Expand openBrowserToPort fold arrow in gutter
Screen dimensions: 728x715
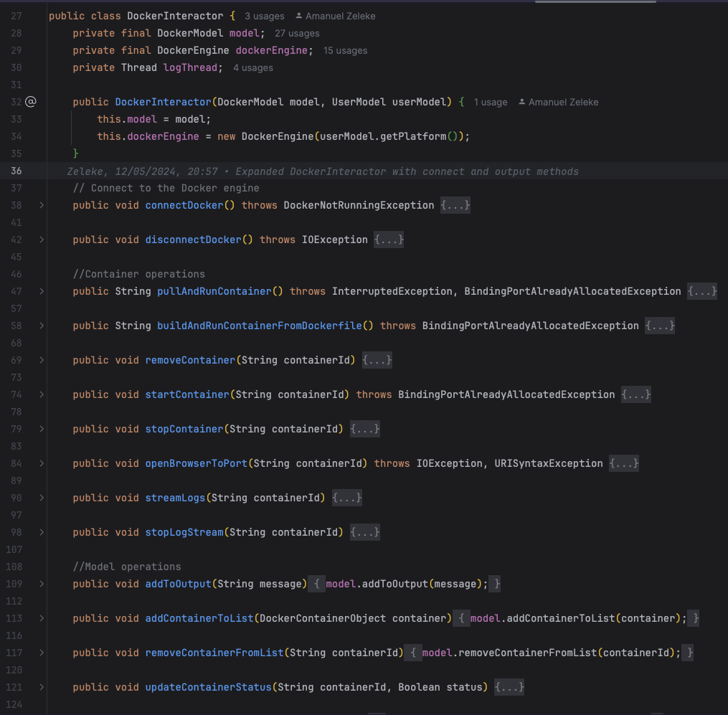click(42, 463)
